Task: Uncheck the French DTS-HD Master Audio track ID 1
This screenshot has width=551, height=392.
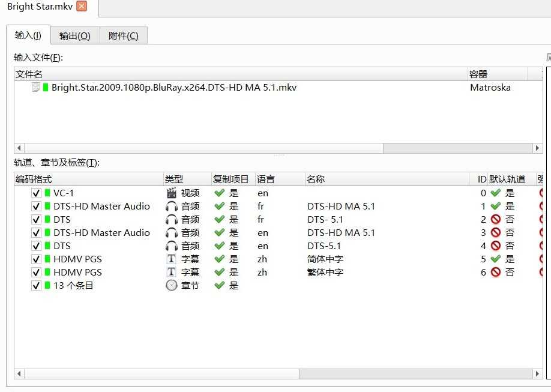Action: 36,207
